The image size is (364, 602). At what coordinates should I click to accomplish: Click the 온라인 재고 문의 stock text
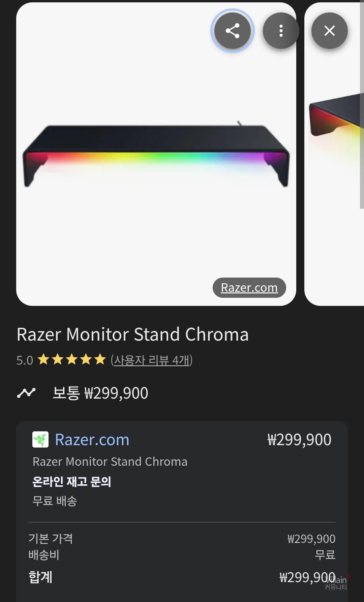point(72,481)
